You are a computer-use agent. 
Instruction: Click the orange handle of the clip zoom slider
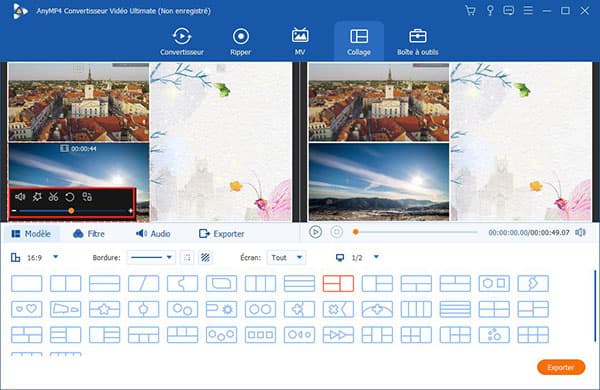tap(71, 211)
